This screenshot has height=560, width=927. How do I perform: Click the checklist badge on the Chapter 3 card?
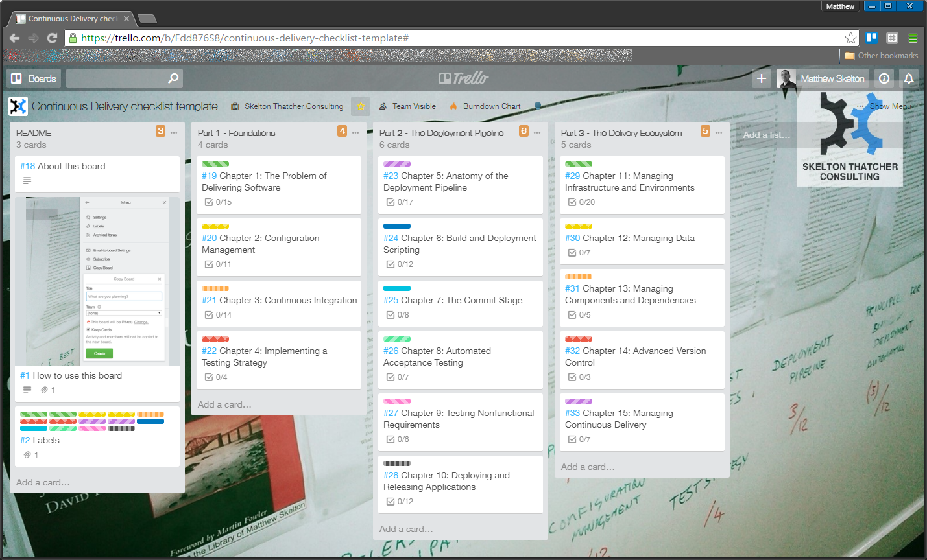[219, 315]
